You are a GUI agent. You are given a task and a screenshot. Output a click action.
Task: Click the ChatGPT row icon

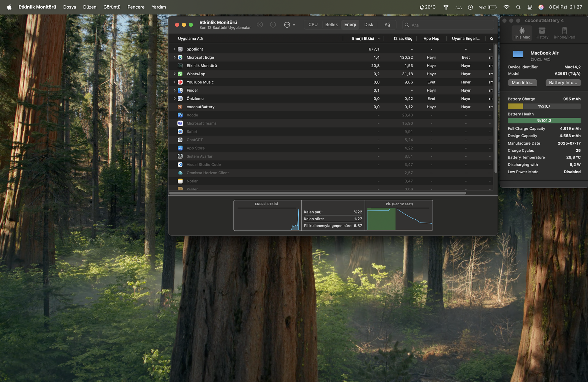pyautogui.click(x=180, y=140)
